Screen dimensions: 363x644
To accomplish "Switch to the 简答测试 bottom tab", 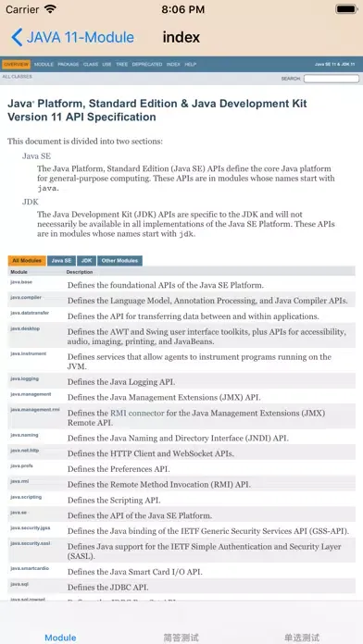I will [x=181, y=638].
